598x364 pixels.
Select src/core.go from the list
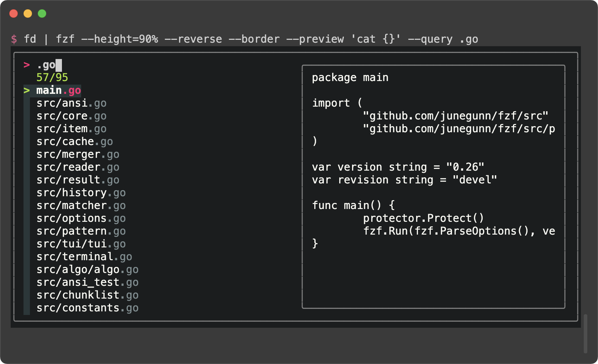pyautogui.click(x=71, y=116)
